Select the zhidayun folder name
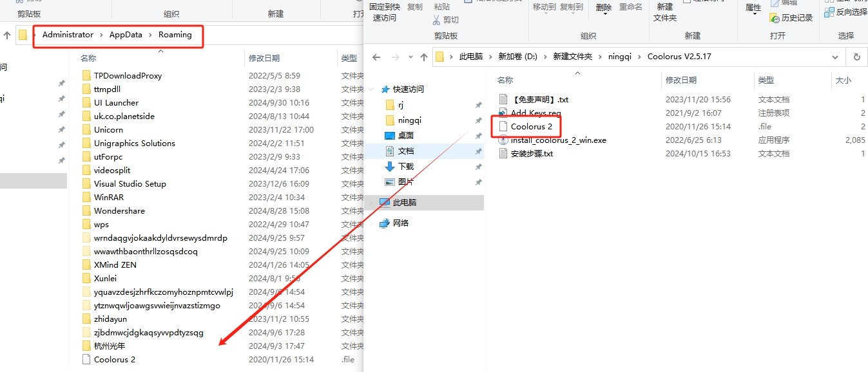The width and height of the screenshot is (868, 372). (110, 319)
